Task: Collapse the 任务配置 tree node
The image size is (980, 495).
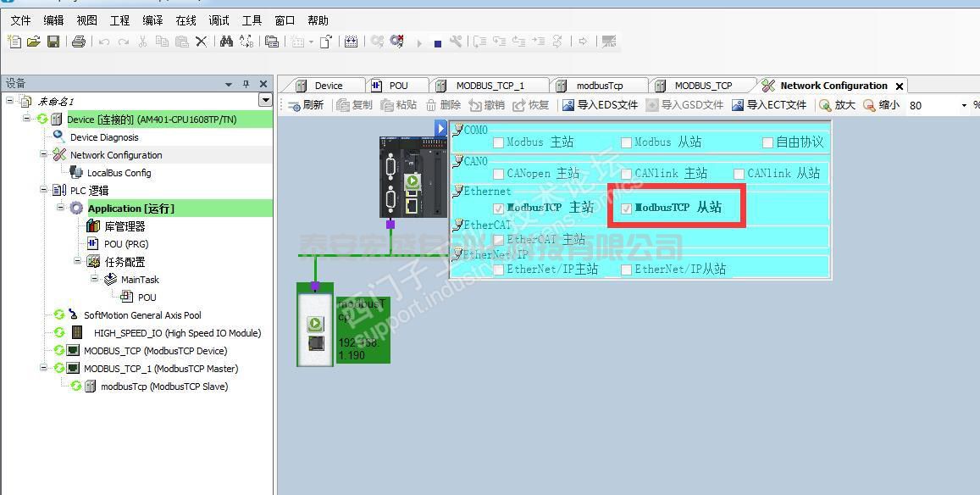Action: tap(78, 261)
